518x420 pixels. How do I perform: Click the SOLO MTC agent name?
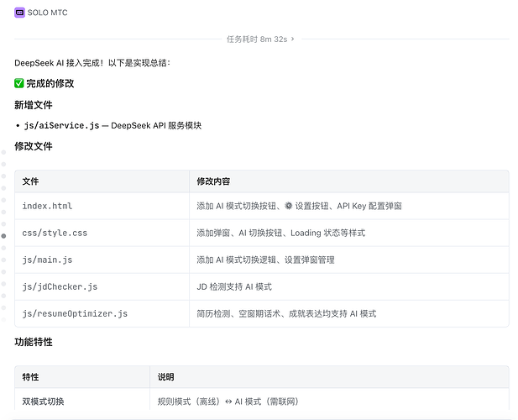click(47, 13)
